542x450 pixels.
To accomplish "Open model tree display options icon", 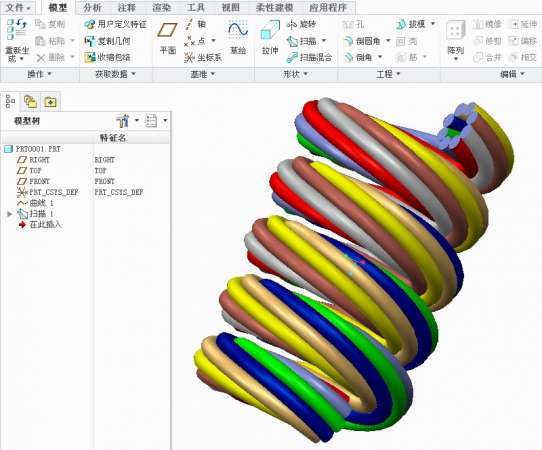I will pyautogui.click(x=151, y=121).
